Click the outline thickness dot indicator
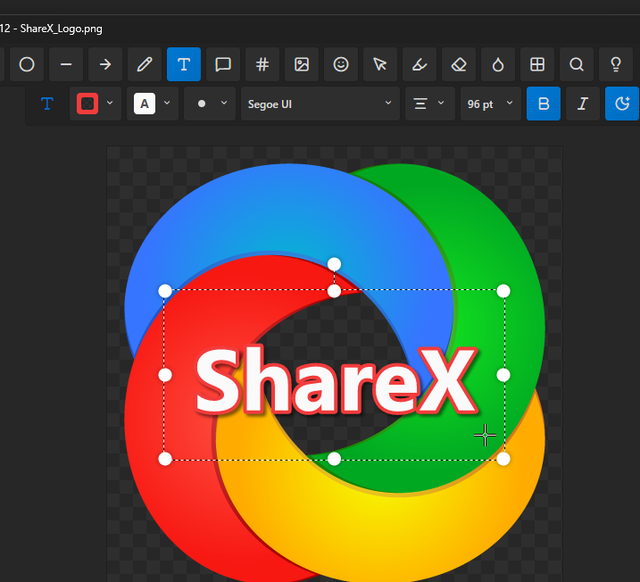Image resolution: width=640 pixels, height=582 pixels. tap(201, 104)
